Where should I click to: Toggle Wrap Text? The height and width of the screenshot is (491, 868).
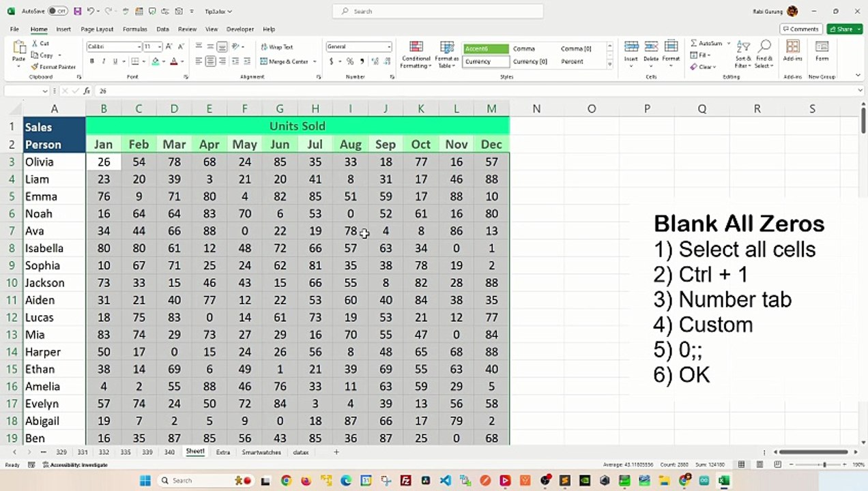click(x=276, y=47)
